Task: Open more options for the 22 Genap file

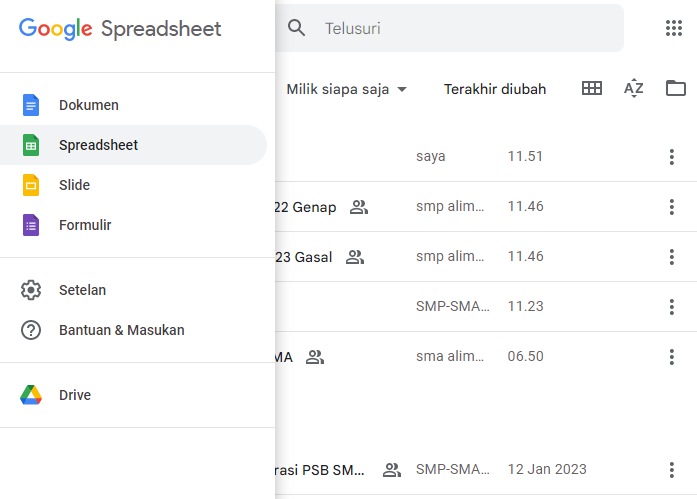Action: point(672,207)
